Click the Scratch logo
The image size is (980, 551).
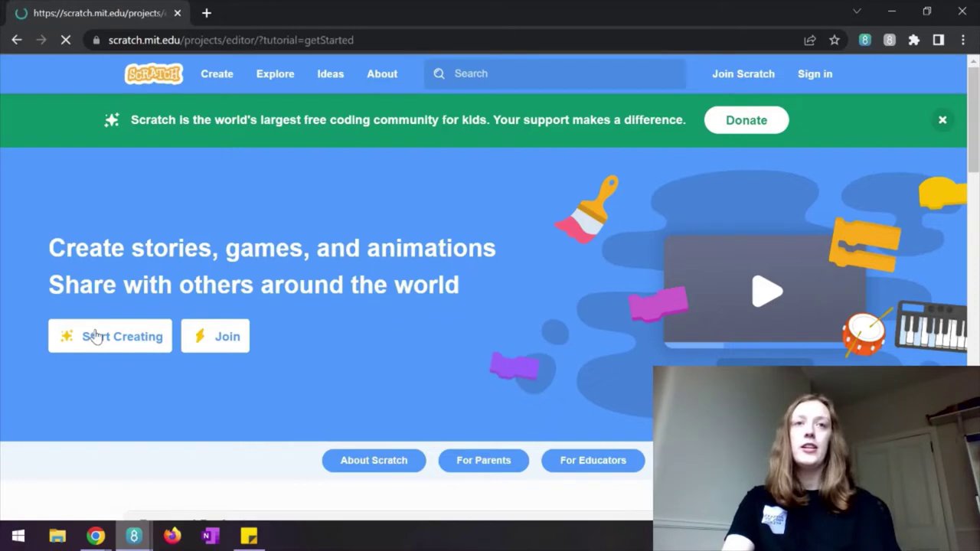coord(154,73)
